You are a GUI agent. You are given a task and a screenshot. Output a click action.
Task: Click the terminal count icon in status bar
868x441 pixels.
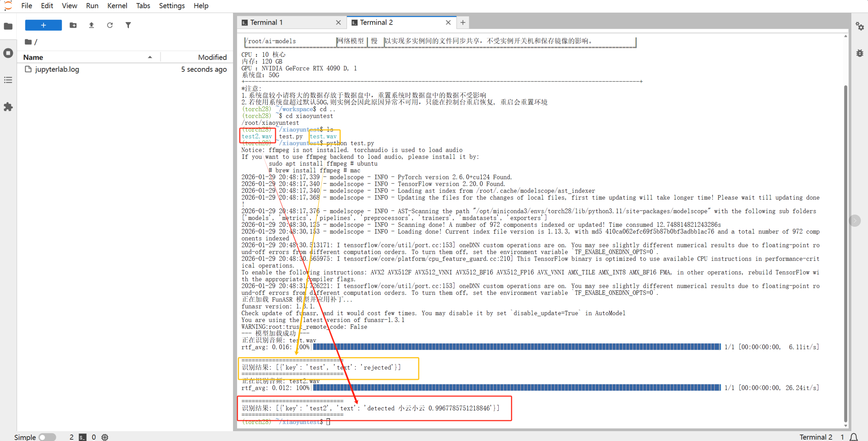coord(82,437)
